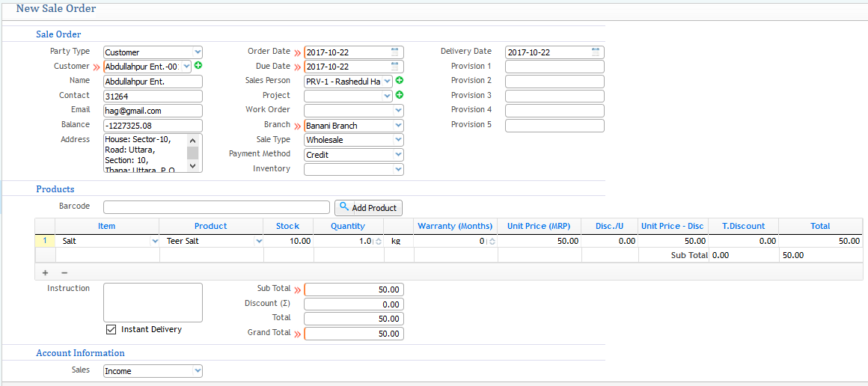Click into the Email field

pos(153,111)
